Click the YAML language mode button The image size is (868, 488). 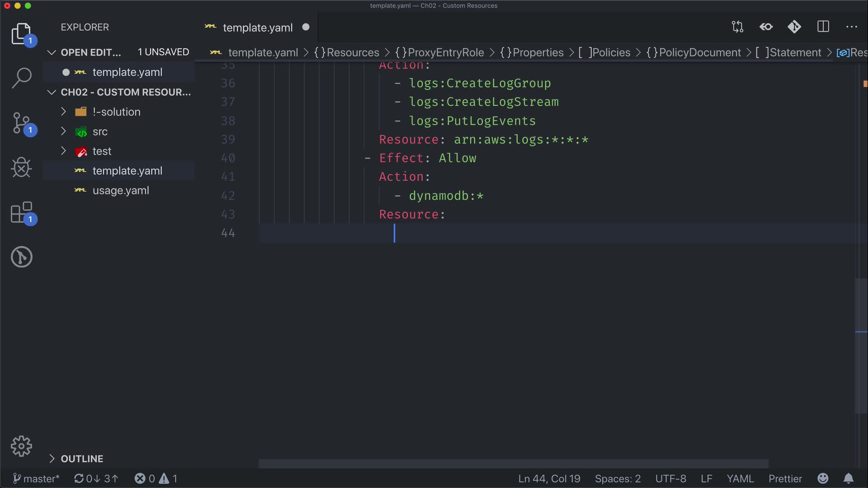740,479
